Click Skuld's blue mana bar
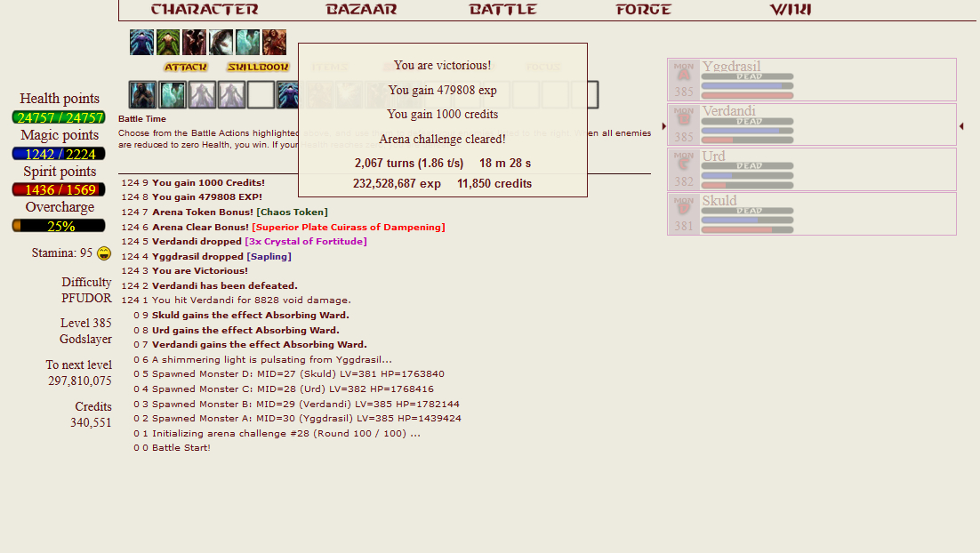The image size is (980, 553). [748, 220]
